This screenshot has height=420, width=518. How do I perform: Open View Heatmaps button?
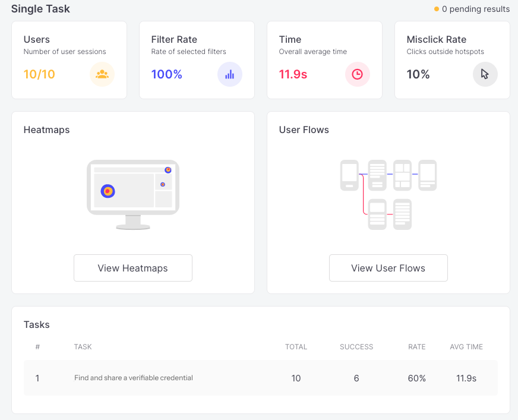coord(133,268)
